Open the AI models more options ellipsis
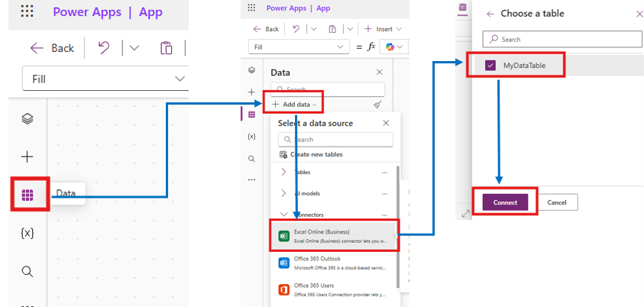Image resolution: width=644 pixels, height=307 pixels. coord(384,194)
